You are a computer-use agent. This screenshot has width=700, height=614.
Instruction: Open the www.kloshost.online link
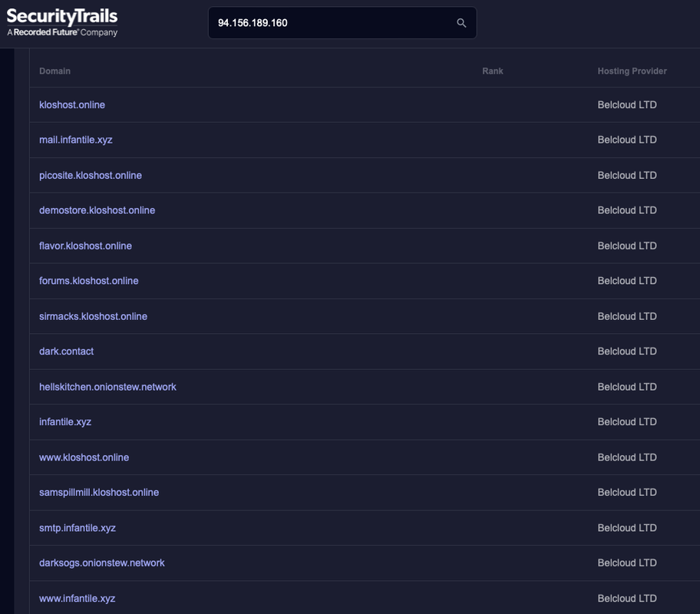tap(84, 457)
